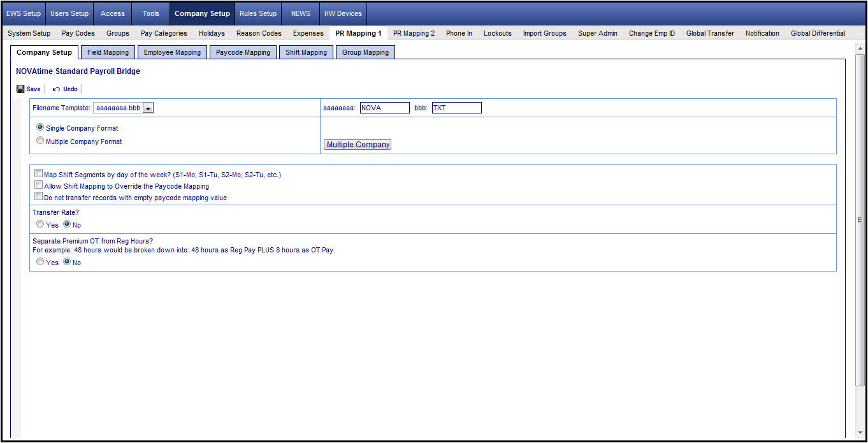The height and width of the screenshot is (443, 868).
Task: Open the Lockouts tab
Action: click(x=497, y=33)
